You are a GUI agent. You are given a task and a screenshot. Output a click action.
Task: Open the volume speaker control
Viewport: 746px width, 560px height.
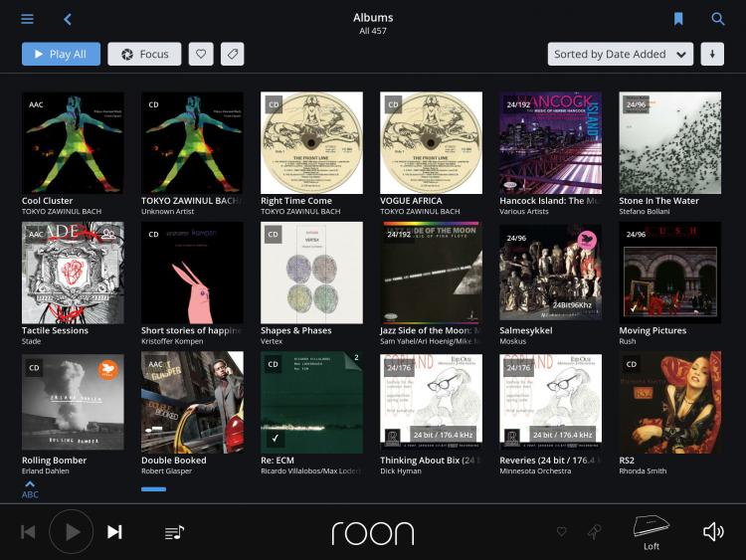tap(713, 532)
